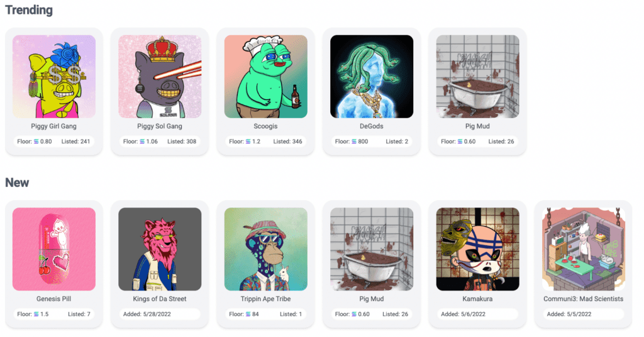Click the Pig Mud image in New section

click(372, 249)
